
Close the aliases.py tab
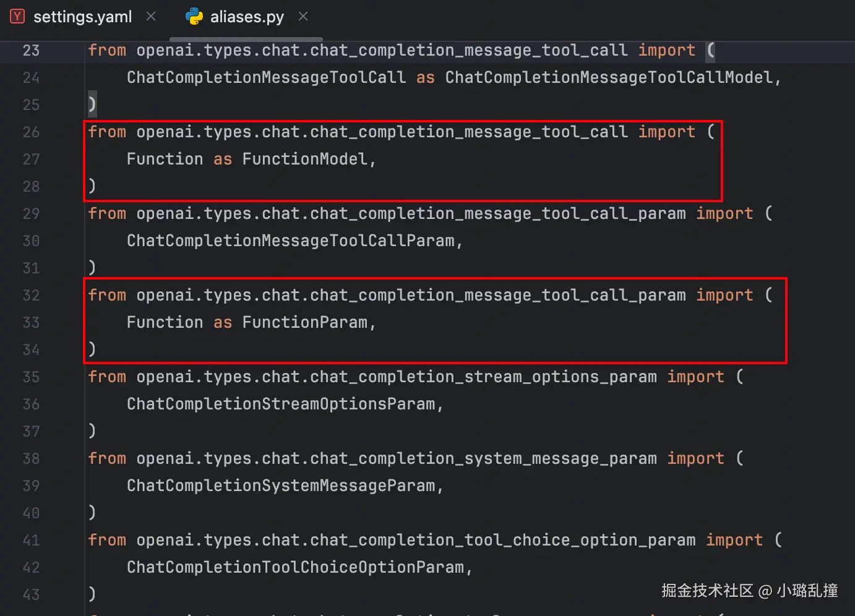[x=303, y=17]
